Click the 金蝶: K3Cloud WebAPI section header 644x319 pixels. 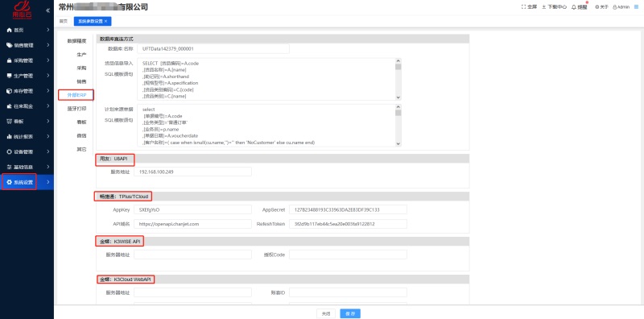pyautogui.click(x=283, y=280)
